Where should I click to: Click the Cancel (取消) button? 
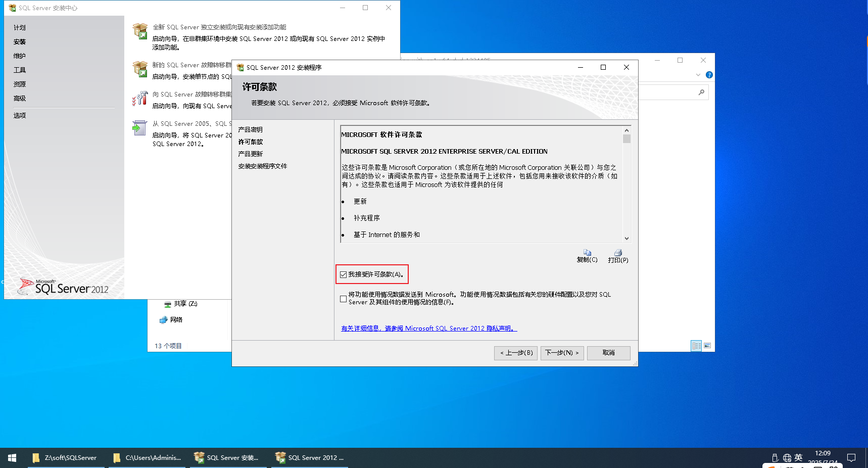coord(609,353)
